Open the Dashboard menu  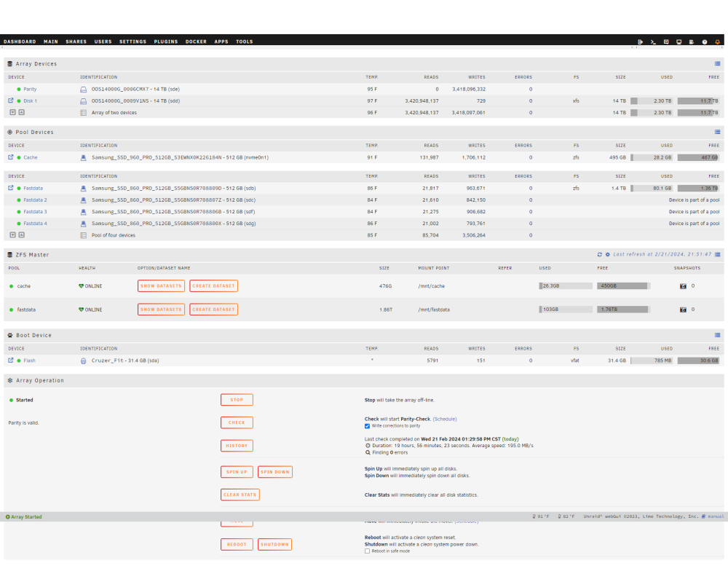pos(20,42)
